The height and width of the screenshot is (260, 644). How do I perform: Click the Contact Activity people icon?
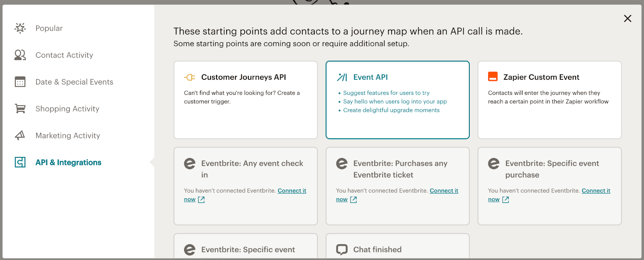pyautogui.click(x=20, y=55)
